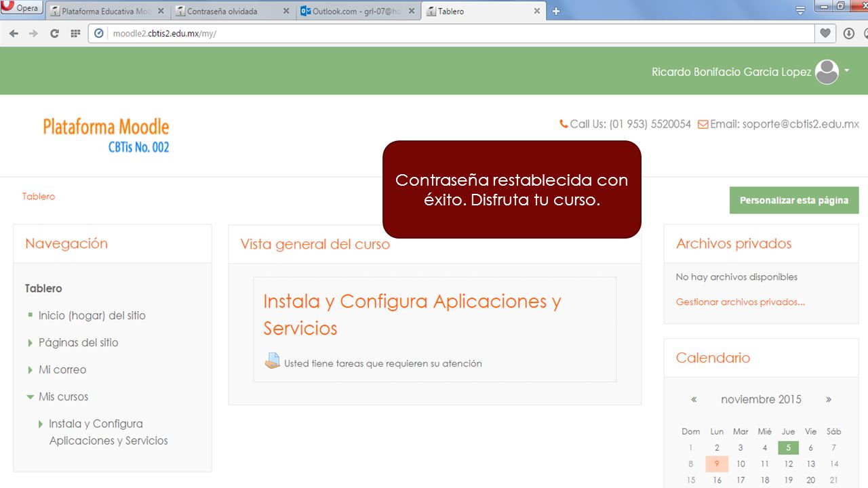The height and width of the screenshot is (488, 868).
Task: Click the Mi correo label
Action: coord(62,370)
